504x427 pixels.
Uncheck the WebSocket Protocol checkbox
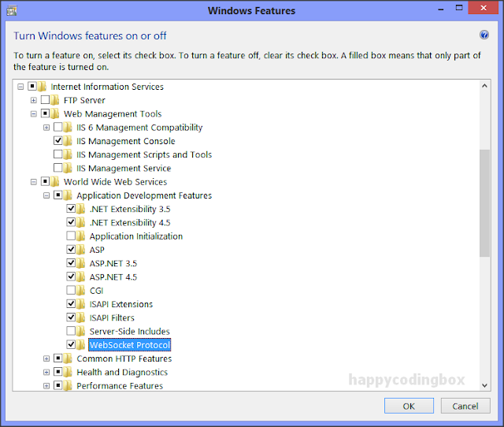[x=71, y=344]
